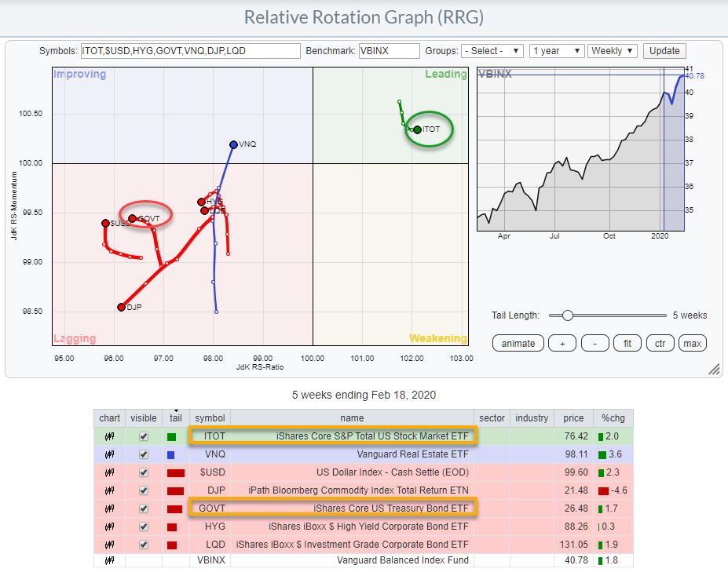Open the 1 year period dropdown
728x576 pixels.
click(556, 51)
